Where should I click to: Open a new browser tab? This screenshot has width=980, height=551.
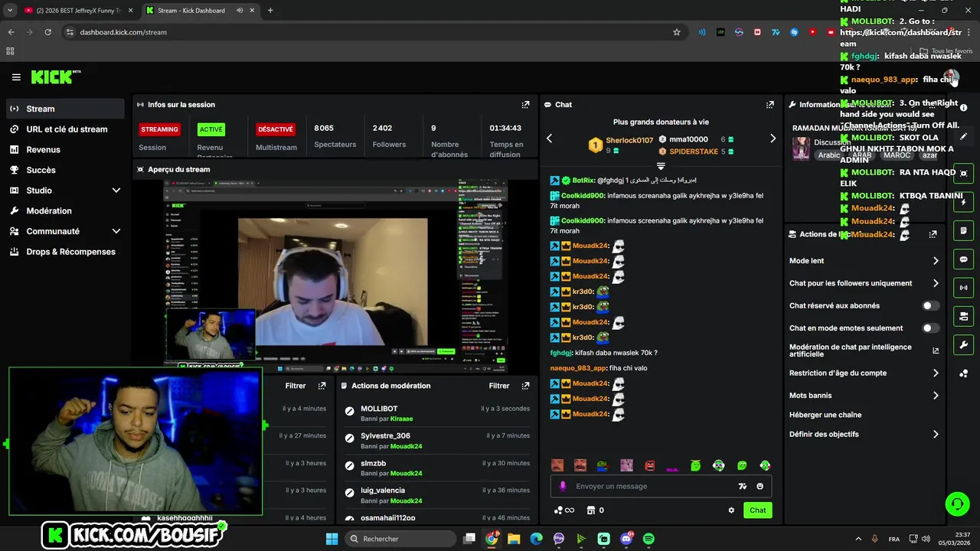(x=270, y=11)
